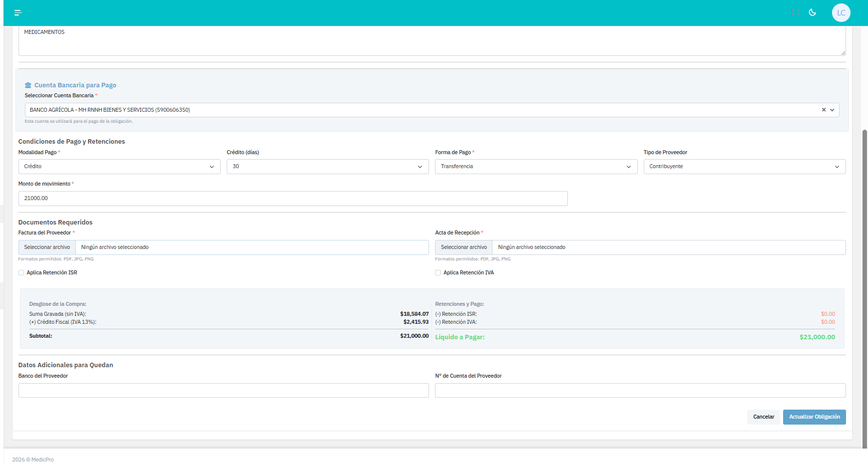Screen dimensions: 868x465
Task: Focus the Monto de movimiento field
Action: (x=293, y=199)
